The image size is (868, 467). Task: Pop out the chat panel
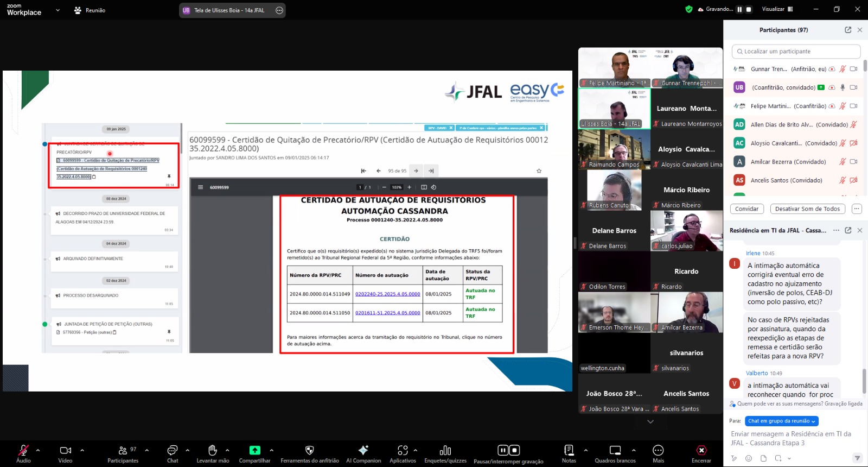(x=848, y=230)
